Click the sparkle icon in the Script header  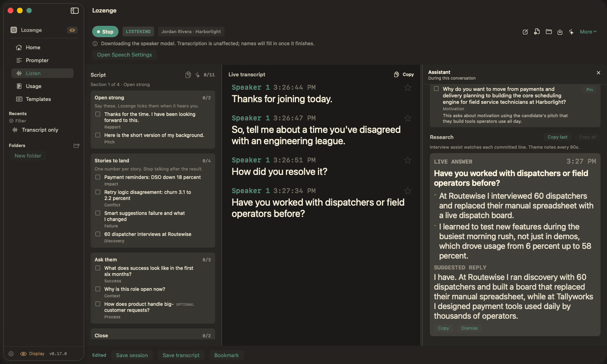(197, 75)
